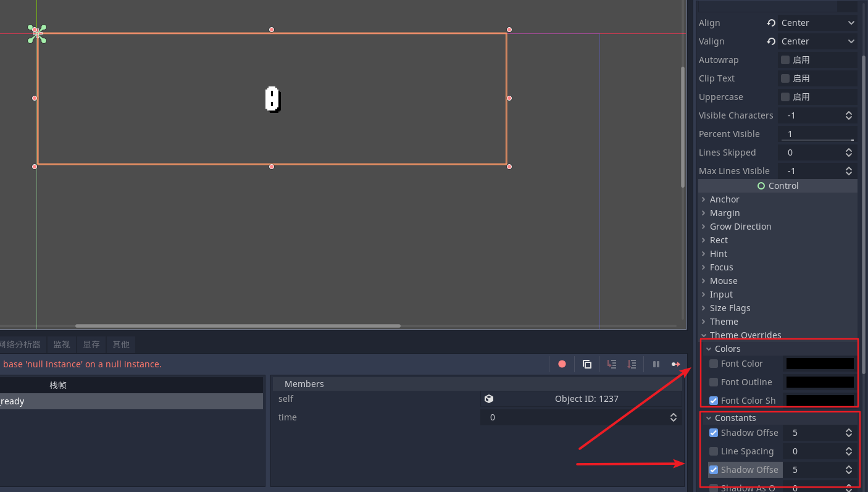Select the ready stack frame row
868x492 pixels.
(131, 401)
